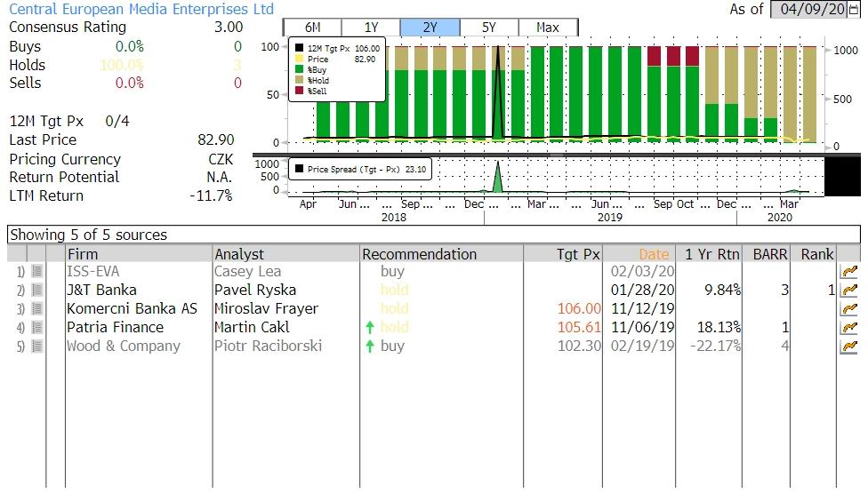Switch chart range to 6M
This screenshot has width=868, height=494.
pyautogui.click(x=312, y=28)
